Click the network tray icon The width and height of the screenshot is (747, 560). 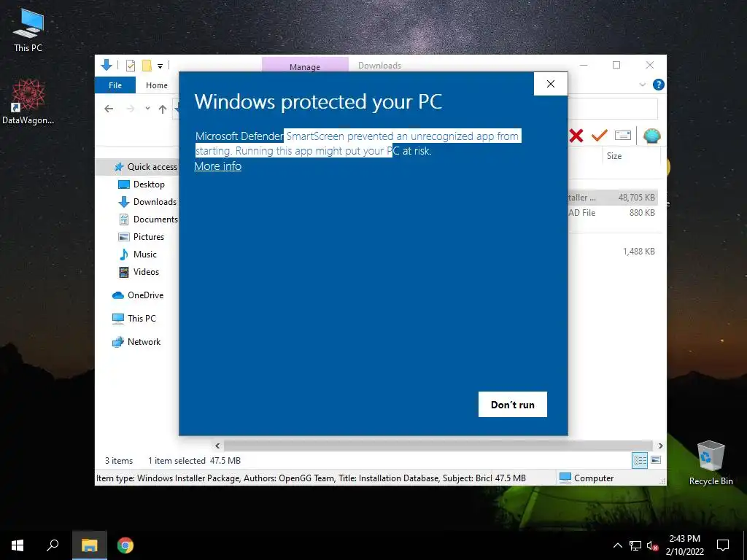(x=635, y=545)
